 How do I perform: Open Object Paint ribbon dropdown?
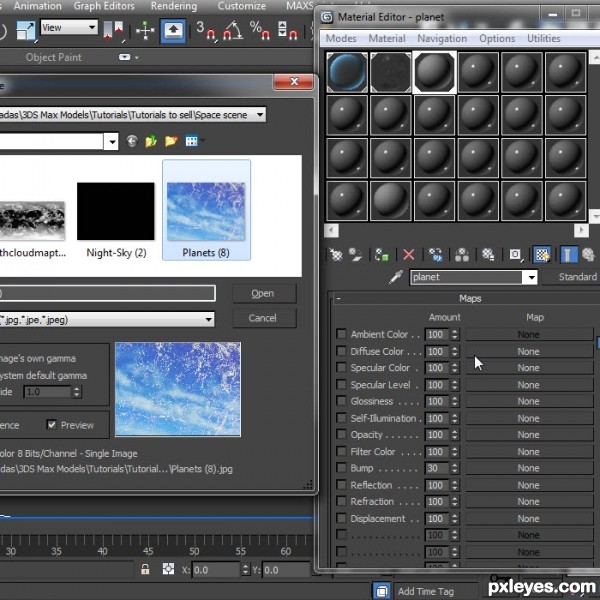128,57
